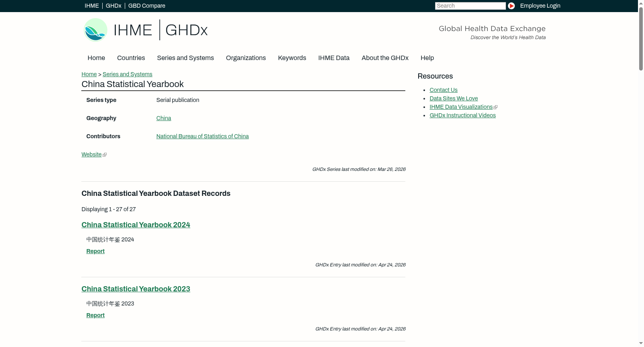The image size is (644, 347).
Task: Open the Help menu
Action: point(427,58)
